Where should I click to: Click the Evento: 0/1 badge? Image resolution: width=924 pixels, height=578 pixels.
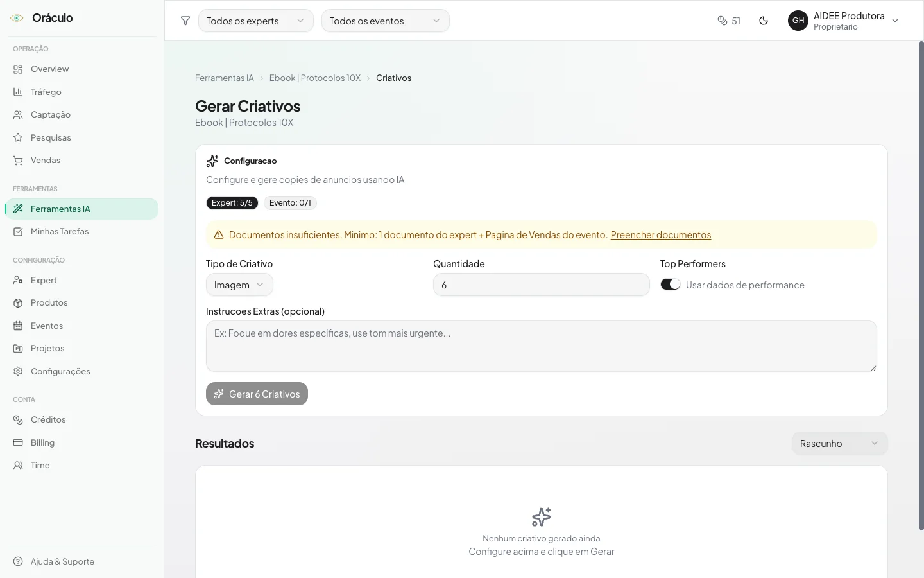pos(290,203)
